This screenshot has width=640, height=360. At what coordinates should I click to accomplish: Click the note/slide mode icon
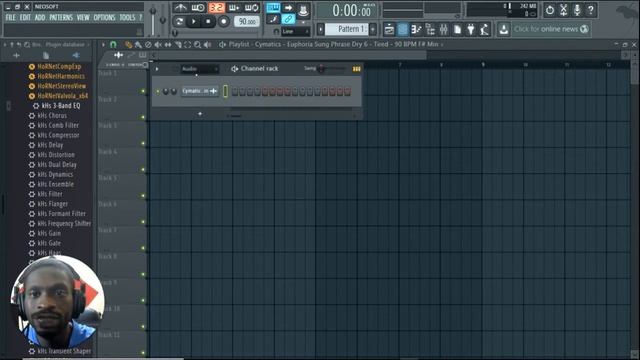273,19
